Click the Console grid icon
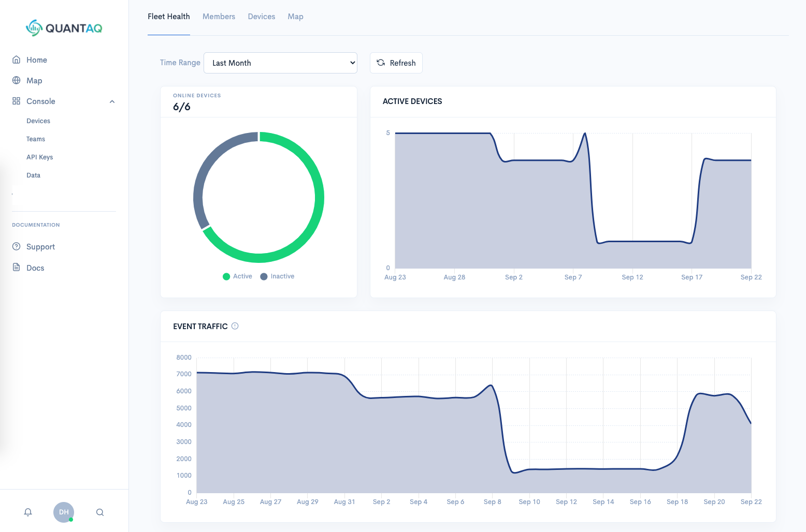Viewport: 806px width, 532px height. pos(17,101)
